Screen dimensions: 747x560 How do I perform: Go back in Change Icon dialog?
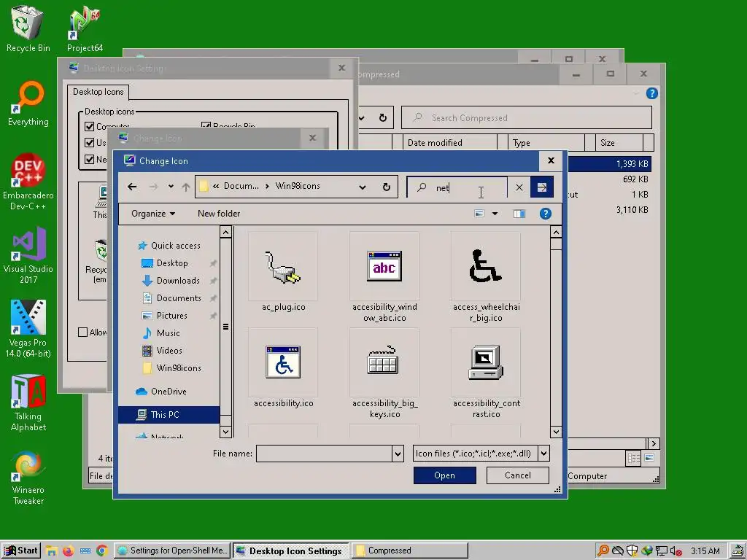click(x=132, y=187)
